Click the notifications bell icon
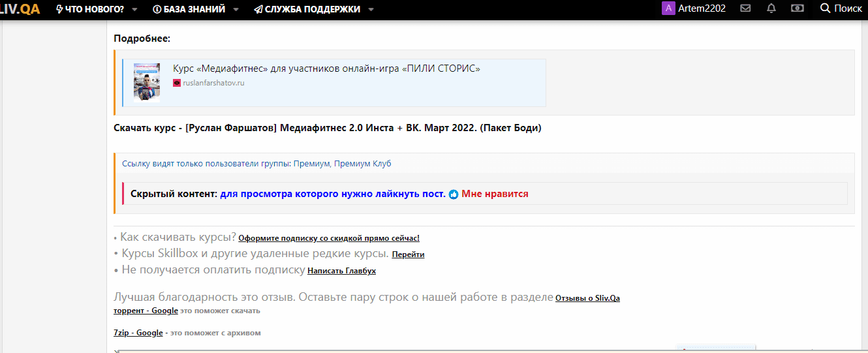Screen dimensions: 868x353 point(771,8)
